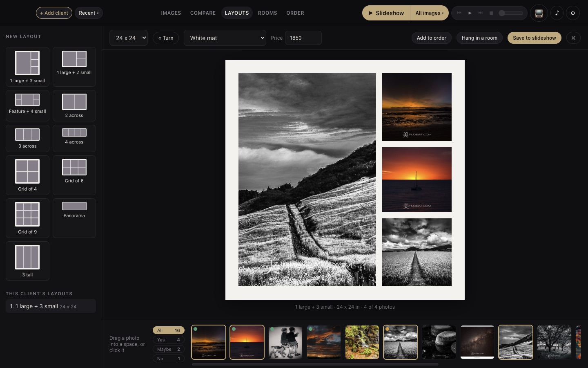Choose the "Grid of 4" layout template
The width and height of the screenshot is (588, 368).
pyautogui.click(x=27, y=175)
